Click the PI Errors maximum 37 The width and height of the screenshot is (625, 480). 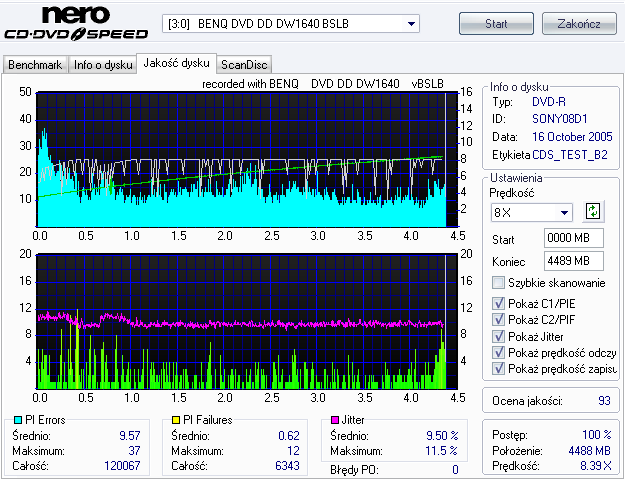click(134, 450)
